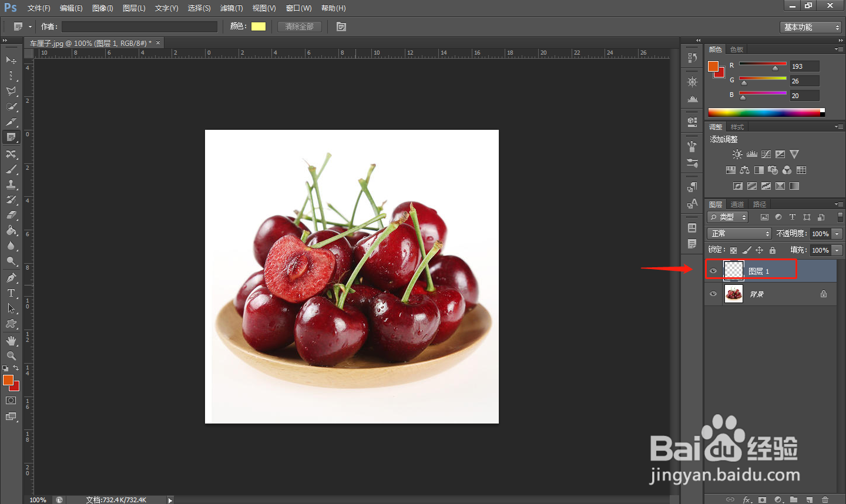This screenshot has width=846, height=504.
Task: Switch layer filtering on or off
Action: pyautogui.click(x=840, y=217)
